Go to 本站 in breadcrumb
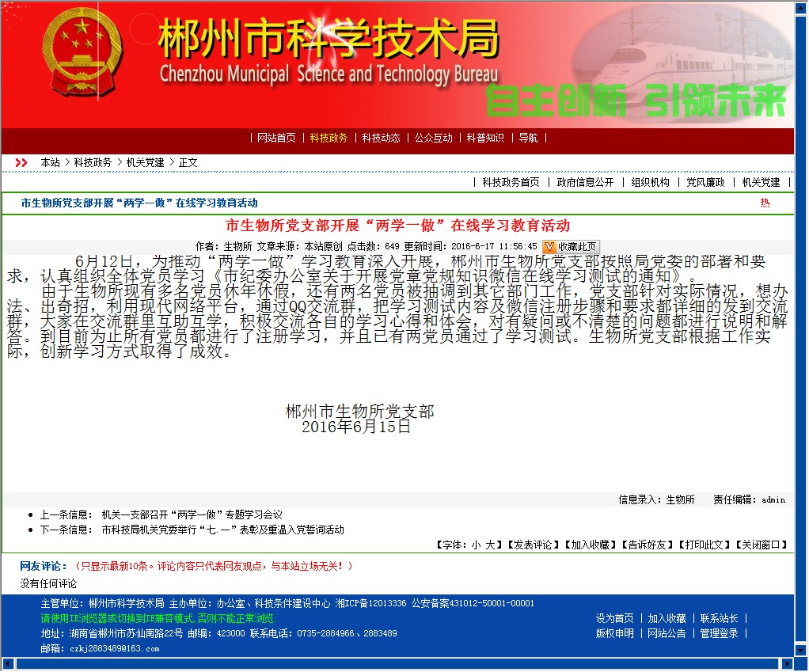The height and width of the screenshot is (672, 809). 50,163
